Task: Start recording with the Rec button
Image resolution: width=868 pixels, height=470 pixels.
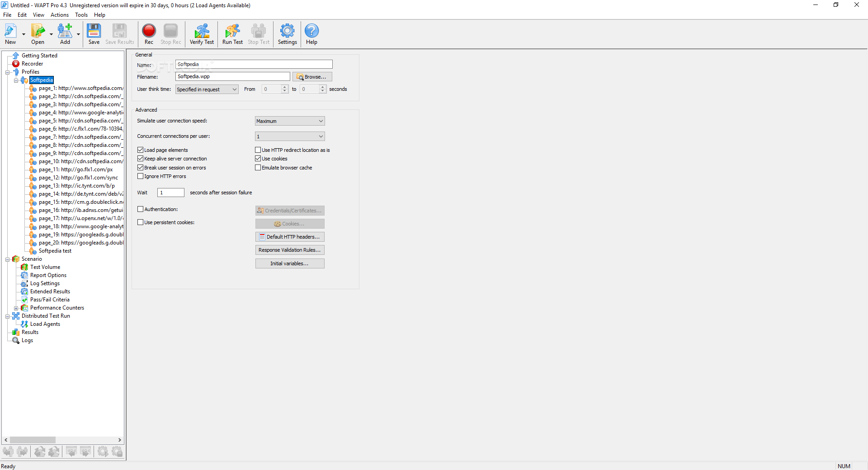Action: point(149,34)
